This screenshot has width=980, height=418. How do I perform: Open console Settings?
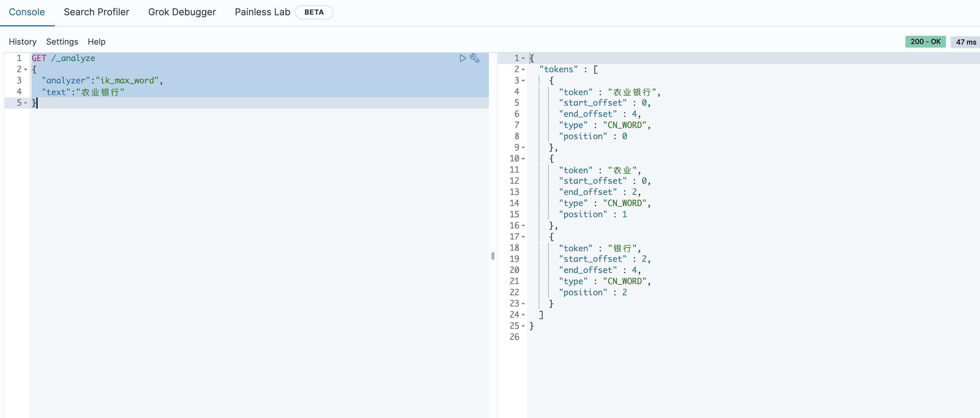62,42
